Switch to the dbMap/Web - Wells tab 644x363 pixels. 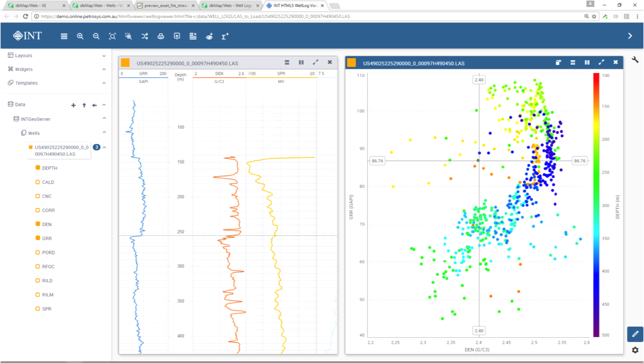pos(100,6)
